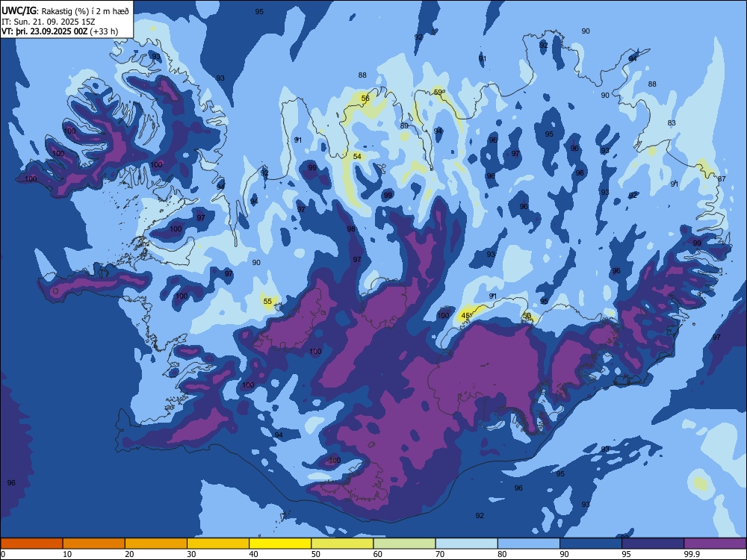Click the pale blue 70–80 legend swatch
747x560 pixels.
click(466, 544)
